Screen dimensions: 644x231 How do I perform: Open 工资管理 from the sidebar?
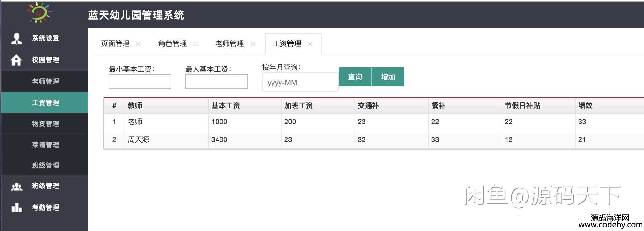point(45,102)
